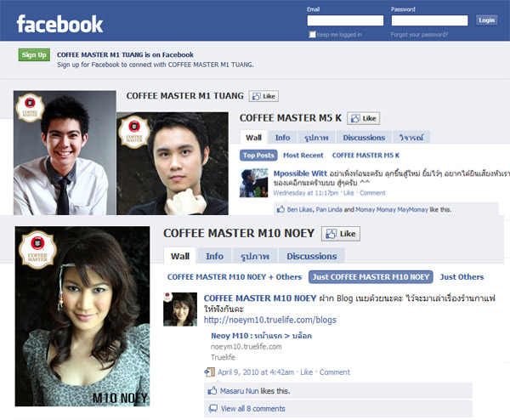Click thumbs-up icon beside Masaru Nun
Viewport: 510px width, 420px height.
212,390
